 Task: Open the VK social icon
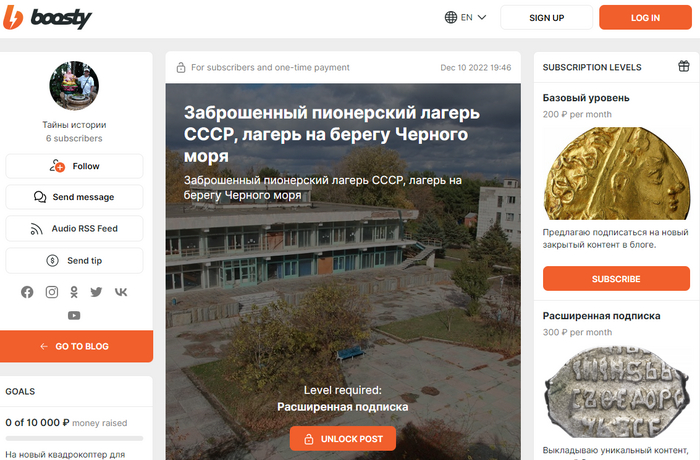[121, 292]
